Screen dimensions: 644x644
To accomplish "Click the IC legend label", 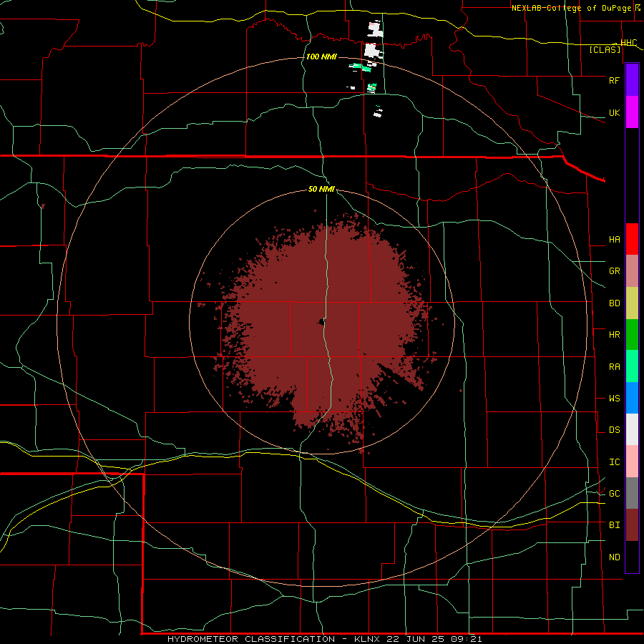I will 614,462.
